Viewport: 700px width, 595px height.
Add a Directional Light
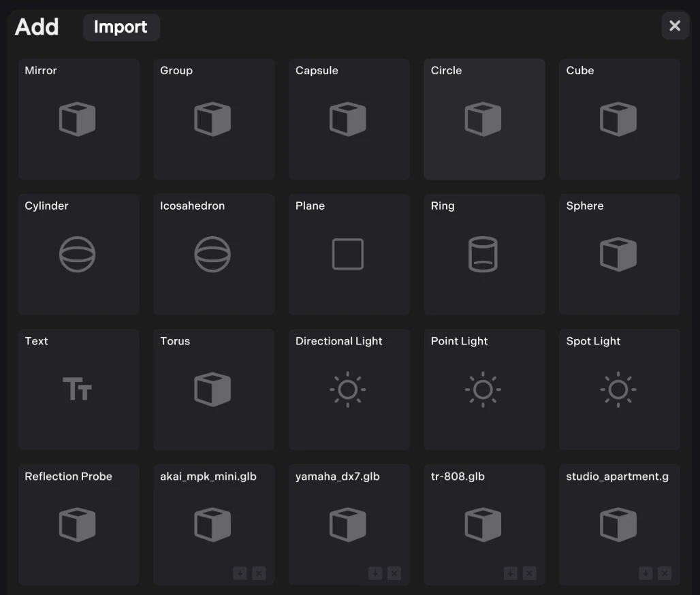(x=349, y=389)
